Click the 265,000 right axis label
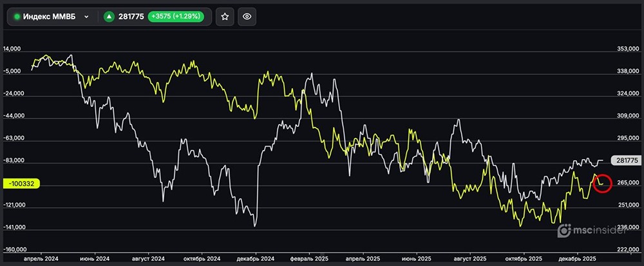This screenshot has width=644, height=266. click(x=627, y=183)
